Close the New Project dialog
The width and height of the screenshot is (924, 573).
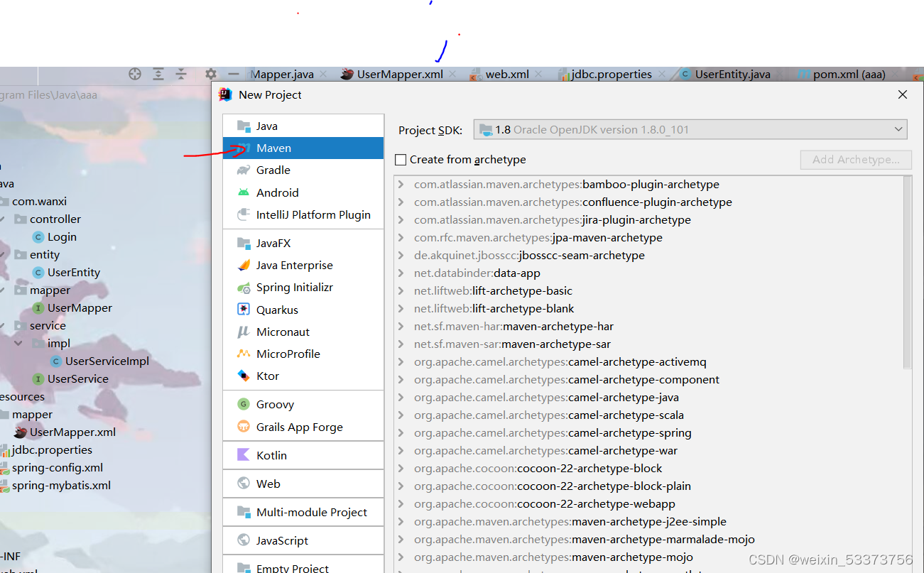point(902,94)
